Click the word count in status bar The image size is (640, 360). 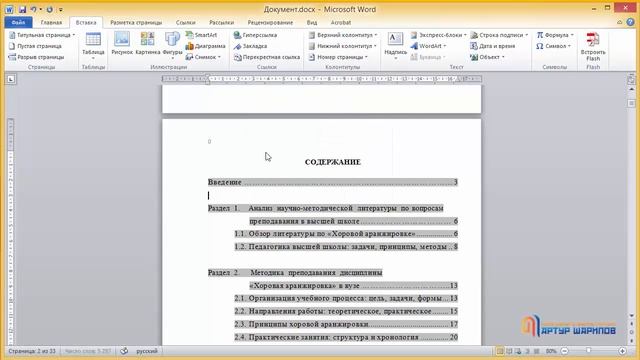coord(88,351)
